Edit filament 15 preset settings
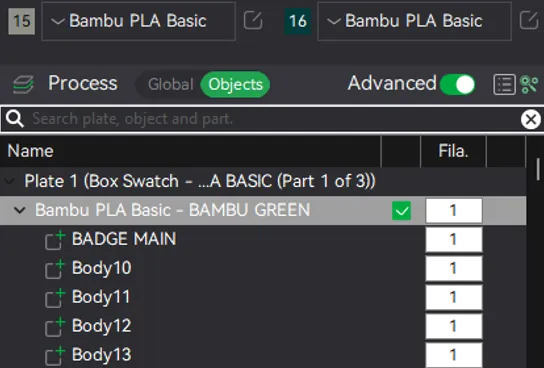 pyautogui.click(x=253, y=20)
